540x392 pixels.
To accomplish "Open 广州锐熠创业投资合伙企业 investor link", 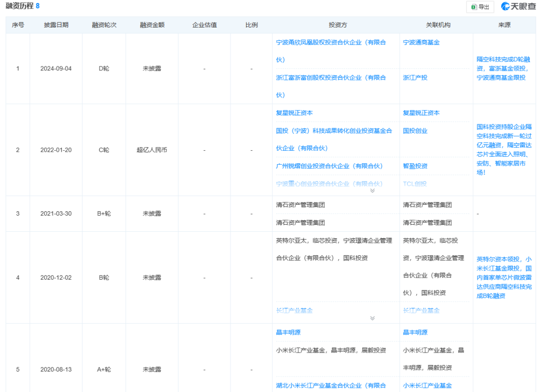I will coord(329,166).
